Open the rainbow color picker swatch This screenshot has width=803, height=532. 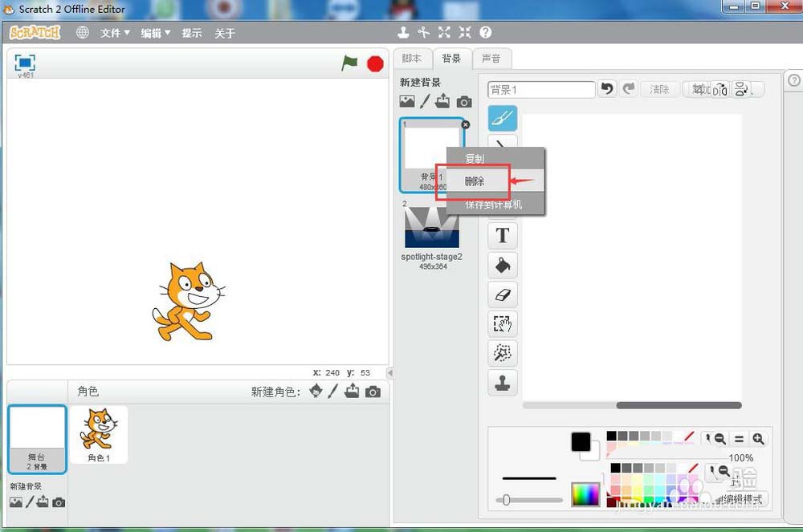click(585, 494)
